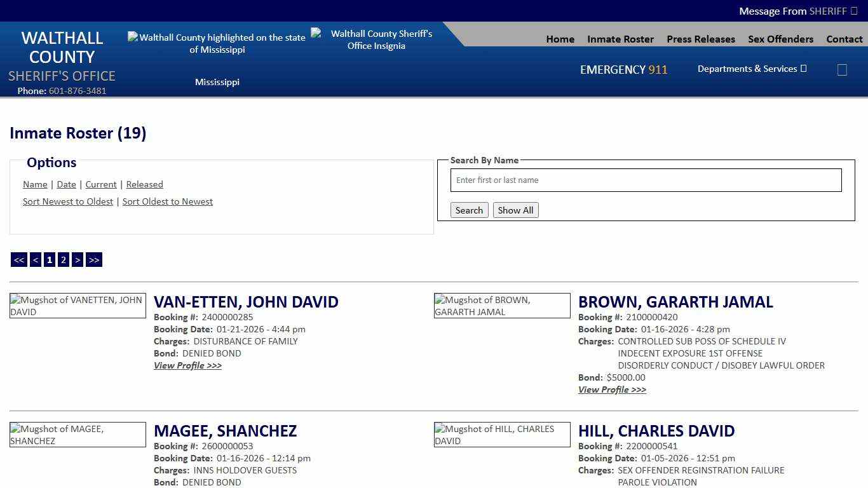
Task: Go to the Sex Offenders menu item
Action: [780, 39]
